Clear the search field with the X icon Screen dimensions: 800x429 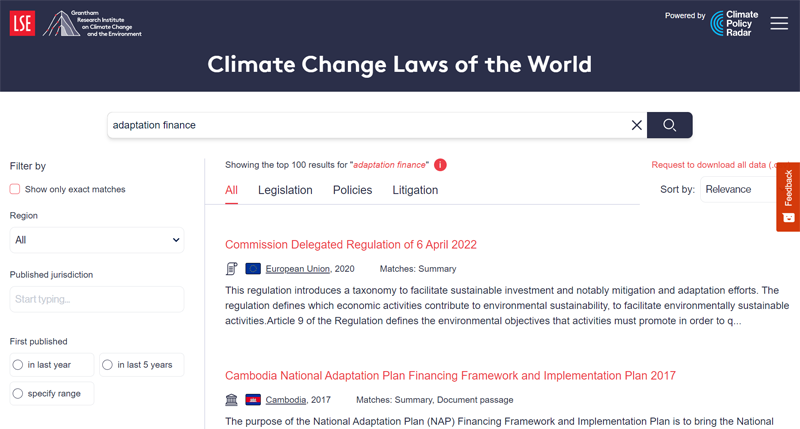tap(636, 125)
